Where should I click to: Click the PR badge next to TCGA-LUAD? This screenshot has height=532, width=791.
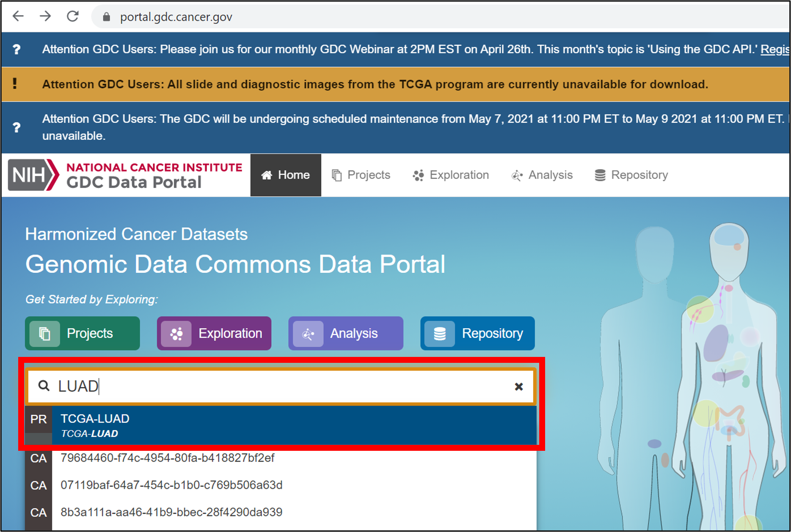39,420
